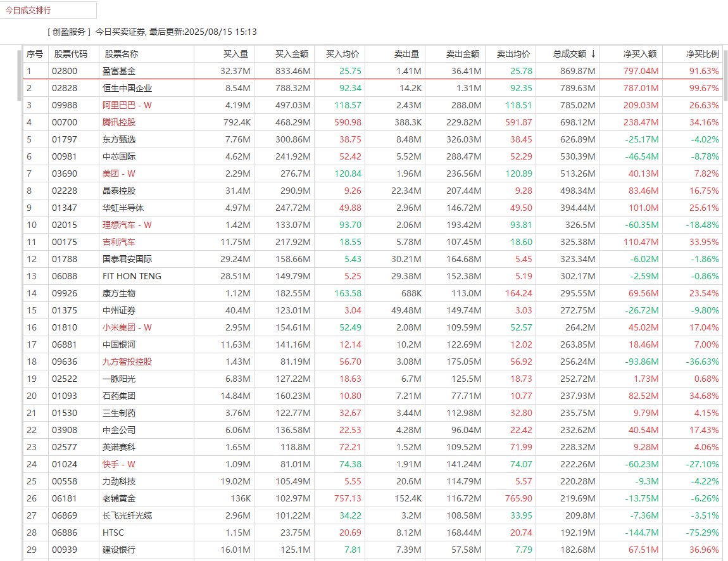The image size is (728, 561).
Task: Sort by 序号 column header
Action: (35, 54)
